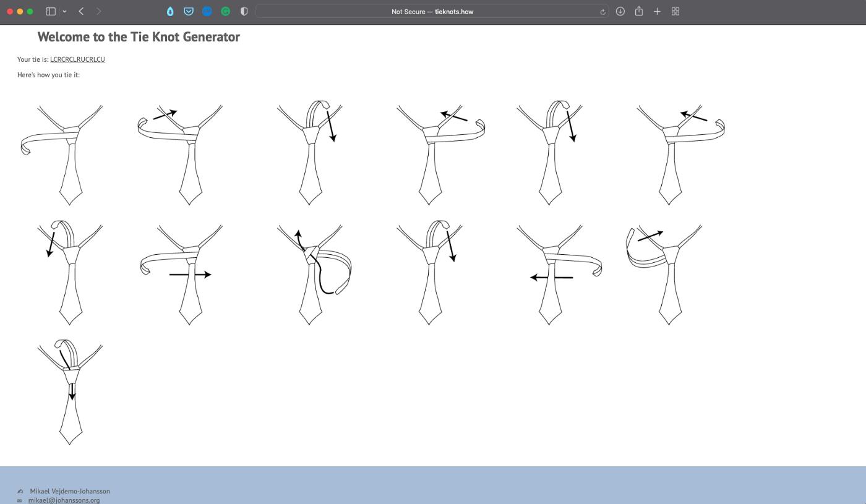Select the final downward-arrow tie step image
866x504 pixels.
(x=70, y=391)
